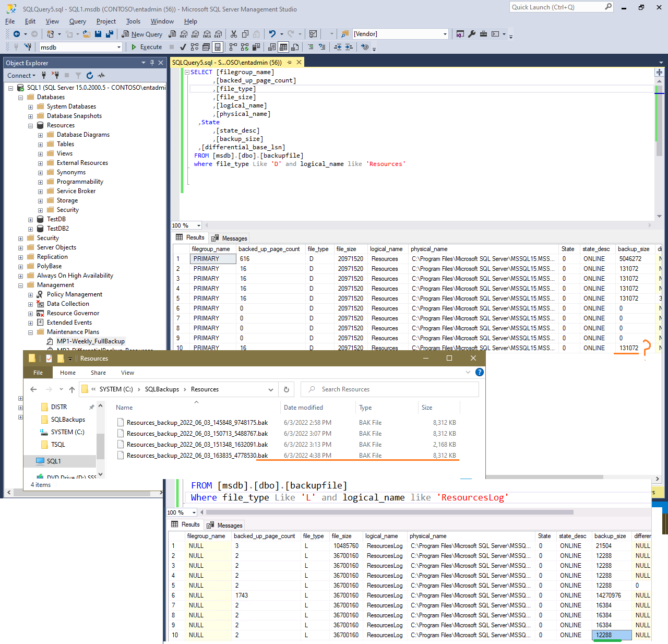The image size is (668, 644).
Task: Select the Results tab in the top results pane
Action: click(x=190, y=237)
